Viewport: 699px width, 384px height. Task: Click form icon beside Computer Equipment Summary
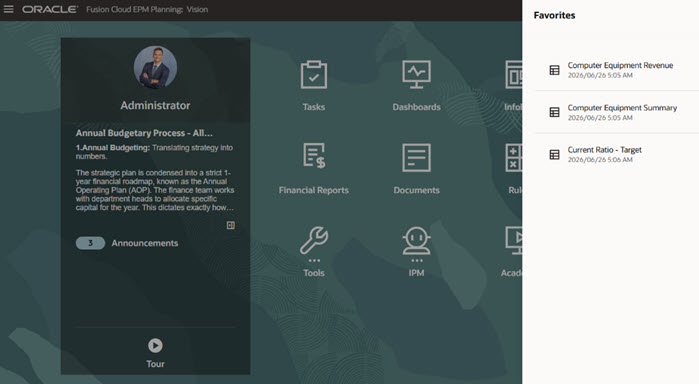pos(554,112)
